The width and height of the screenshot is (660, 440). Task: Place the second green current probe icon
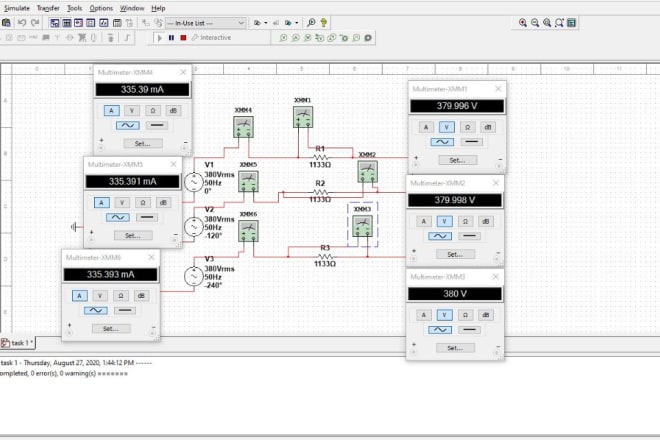click(295, 38)
